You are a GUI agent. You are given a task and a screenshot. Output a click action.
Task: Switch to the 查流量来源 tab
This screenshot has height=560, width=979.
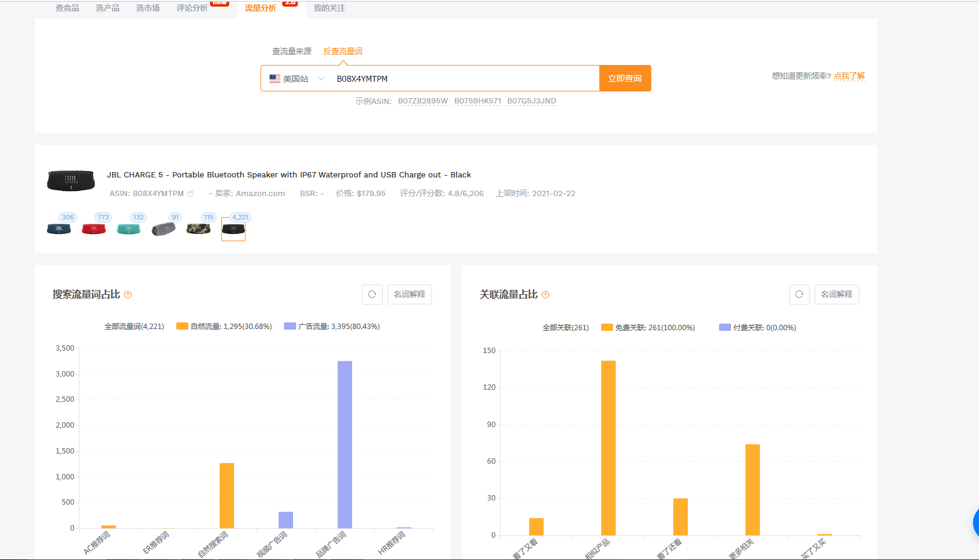click(x=292, y=51)
